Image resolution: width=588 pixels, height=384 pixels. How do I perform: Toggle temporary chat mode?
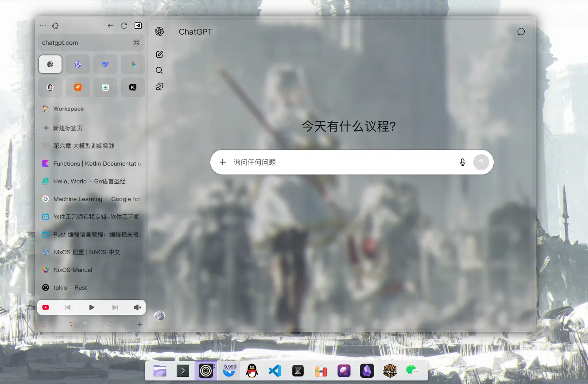click(521, 31)
